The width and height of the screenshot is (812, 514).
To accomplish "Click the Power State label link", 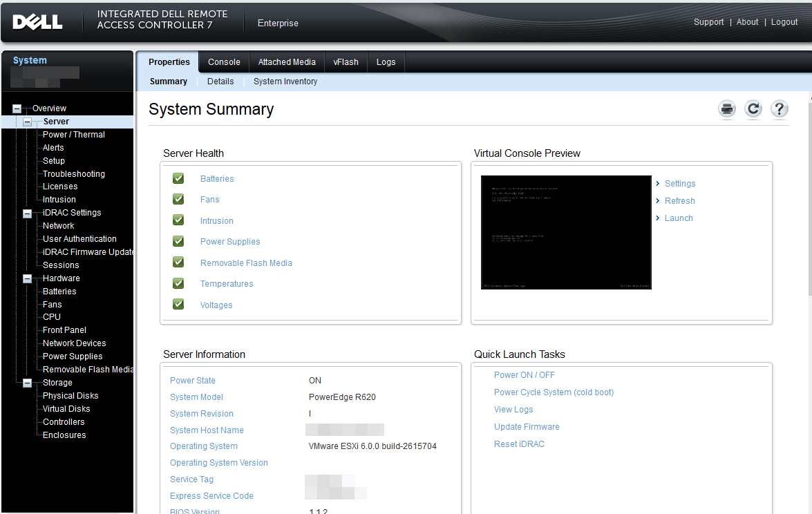I will click(193, 381).
